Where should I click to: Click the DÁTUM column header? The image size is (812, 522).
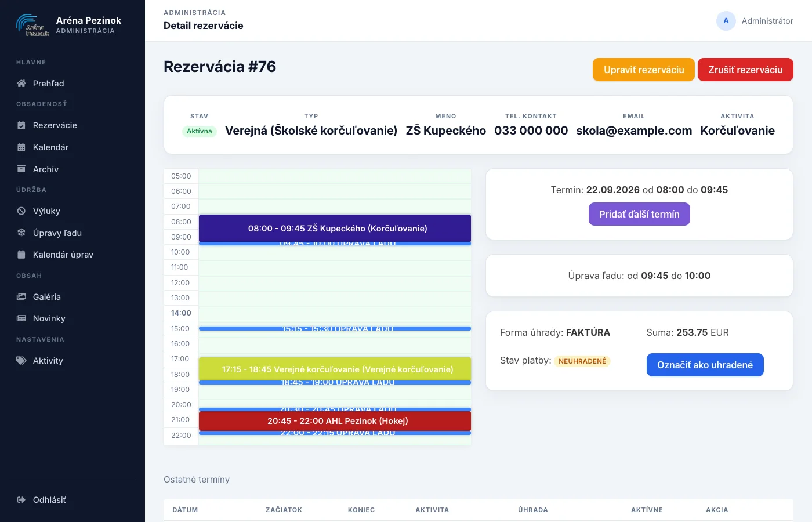185,510
